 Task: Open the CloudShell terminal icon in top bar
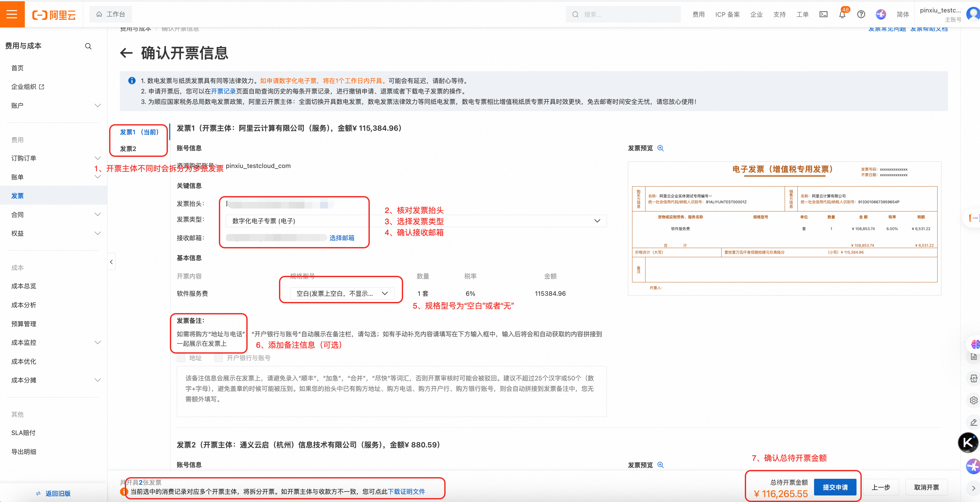[x=823, y=14]
